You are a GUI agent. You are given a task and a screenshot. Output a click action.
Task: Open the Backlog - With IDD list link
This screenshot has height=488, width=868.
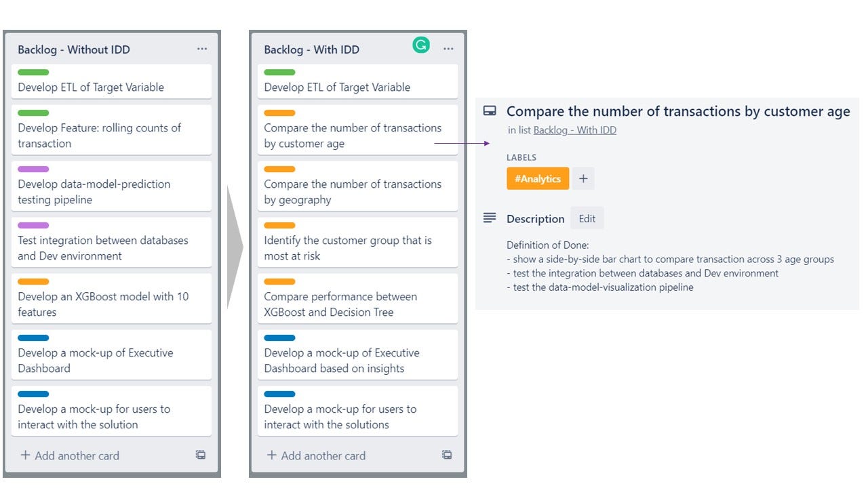[x=575, y=130]
